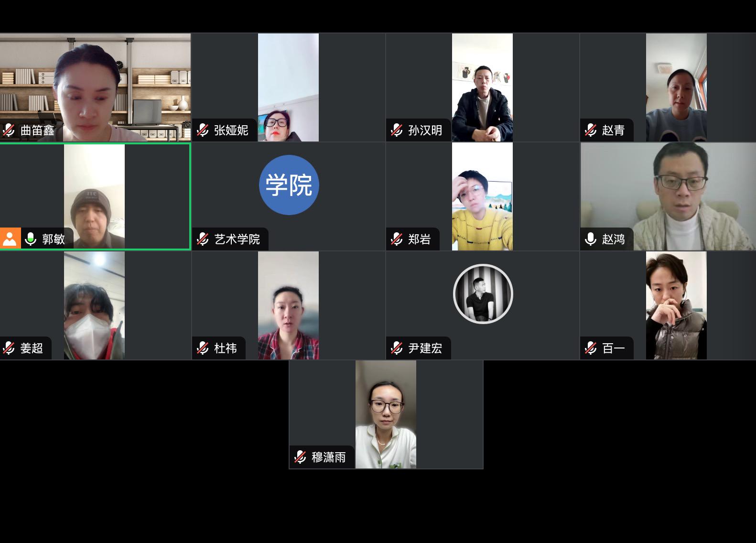Select 赵鸿's video tile

(x=668, y=196)
